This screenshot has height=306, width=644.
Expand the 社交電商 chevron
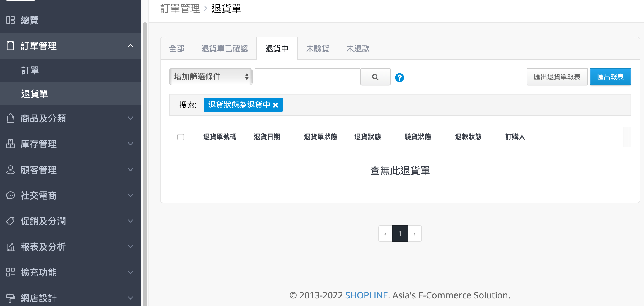(130, 195)
